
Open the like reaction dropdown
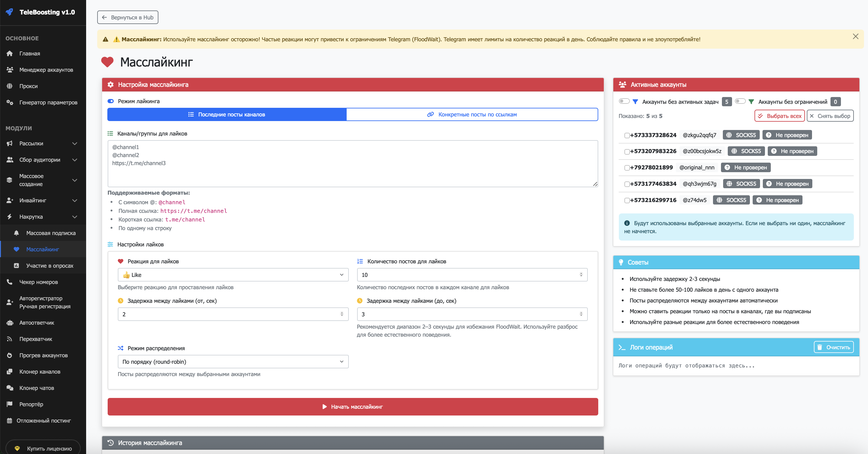[x=233, y=275]
